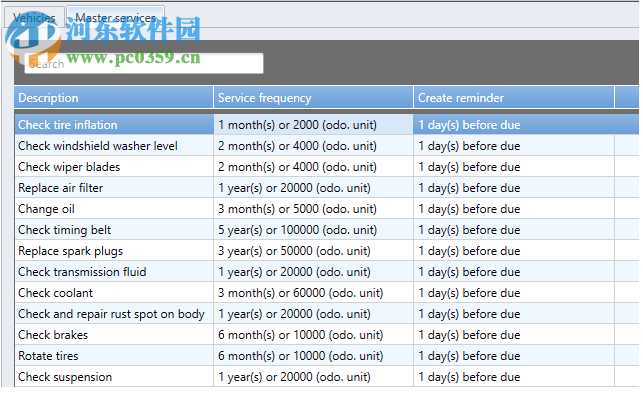Click frequency cell of Check windshield washer row
This screenshot has height=393, width=643.
point(313,146)
